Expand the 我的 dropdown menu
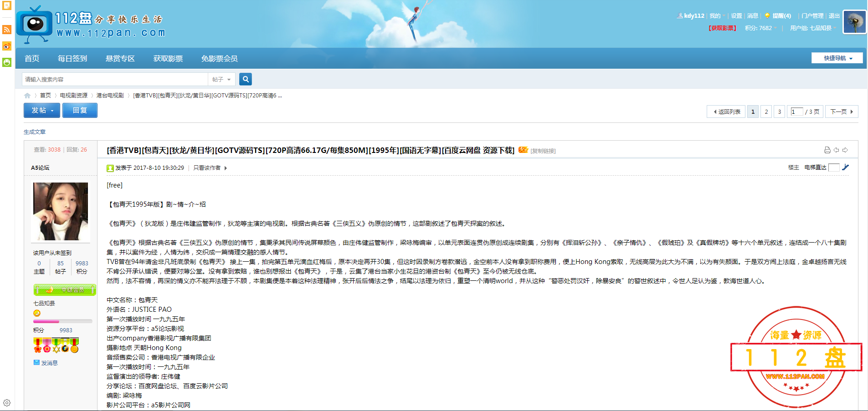The image size is (868, 411). click(717, 15)
